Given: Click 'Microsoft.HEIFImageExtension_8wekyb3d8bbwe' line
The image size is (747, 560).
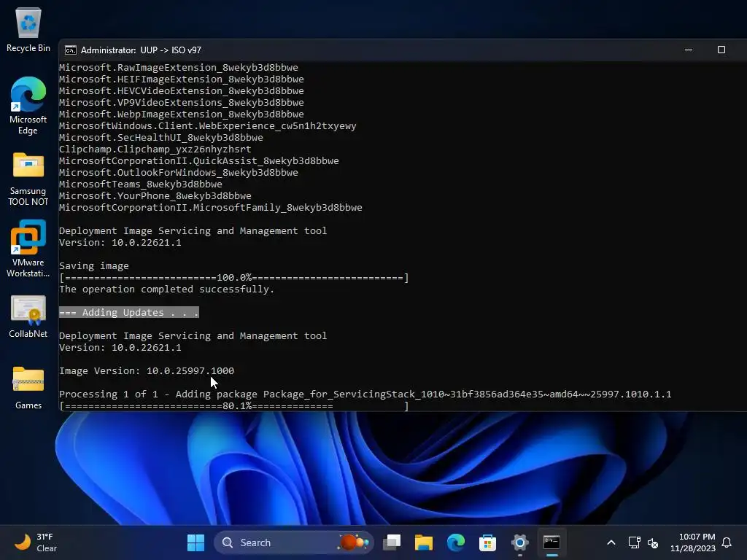Looking at the screenshot, I should (182, 79).
